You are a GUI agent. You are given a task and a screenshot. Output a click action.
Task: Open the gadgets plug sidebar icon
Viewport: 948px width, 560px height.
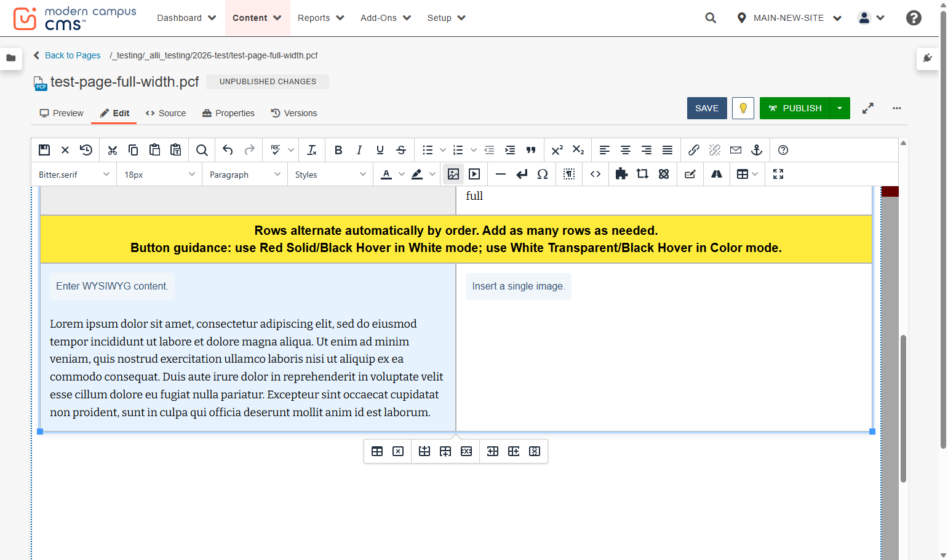928,58
